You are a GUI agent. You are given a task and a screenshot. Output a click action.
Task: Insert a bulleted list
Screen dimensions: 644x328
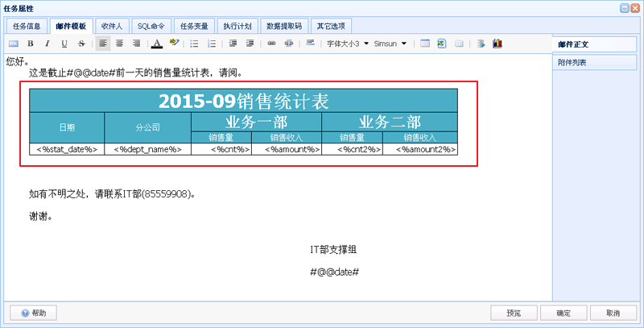194,44
